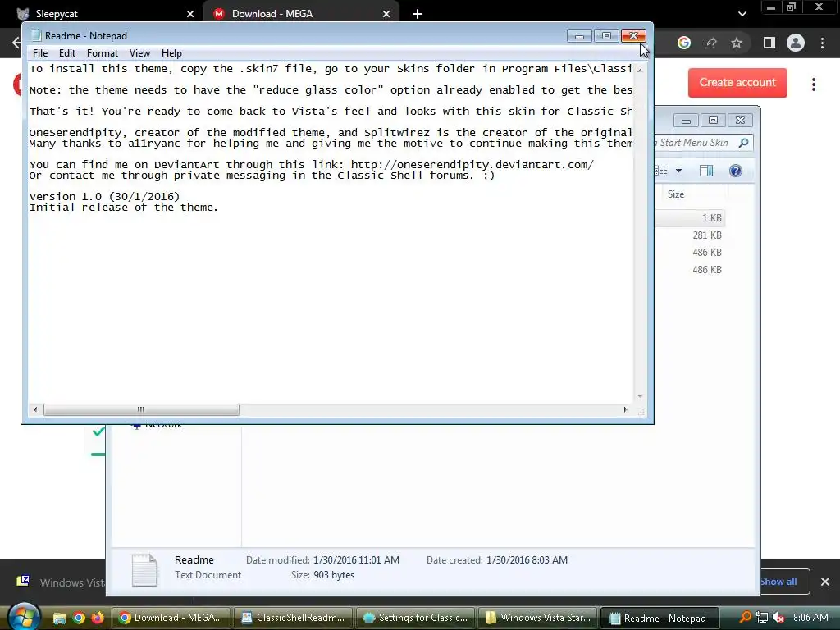Click the Google icon in Chrome address bar

coord(684,43)
